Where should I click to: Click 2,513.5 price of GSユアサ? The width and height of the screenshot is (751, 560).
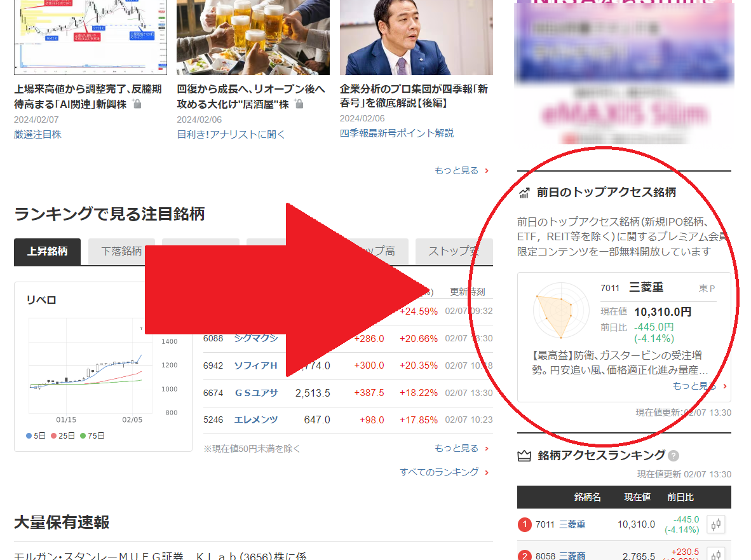click(x=313, y=393)
